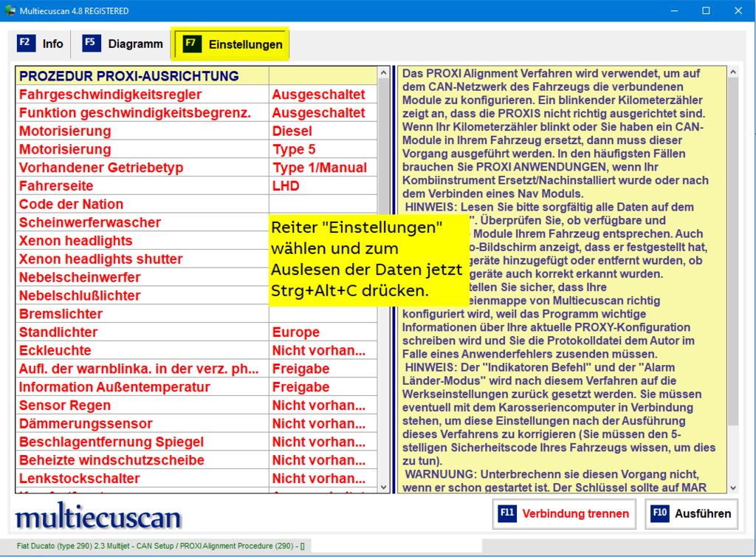Select the Motorisierung label in the Type 5 row

click(65, 149)
